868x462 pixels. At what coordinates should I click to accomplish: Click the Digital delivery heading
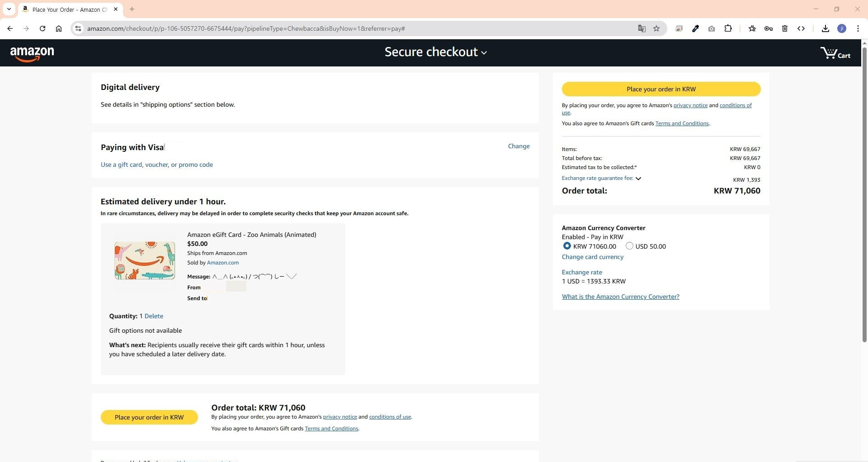tap(130, 87)
